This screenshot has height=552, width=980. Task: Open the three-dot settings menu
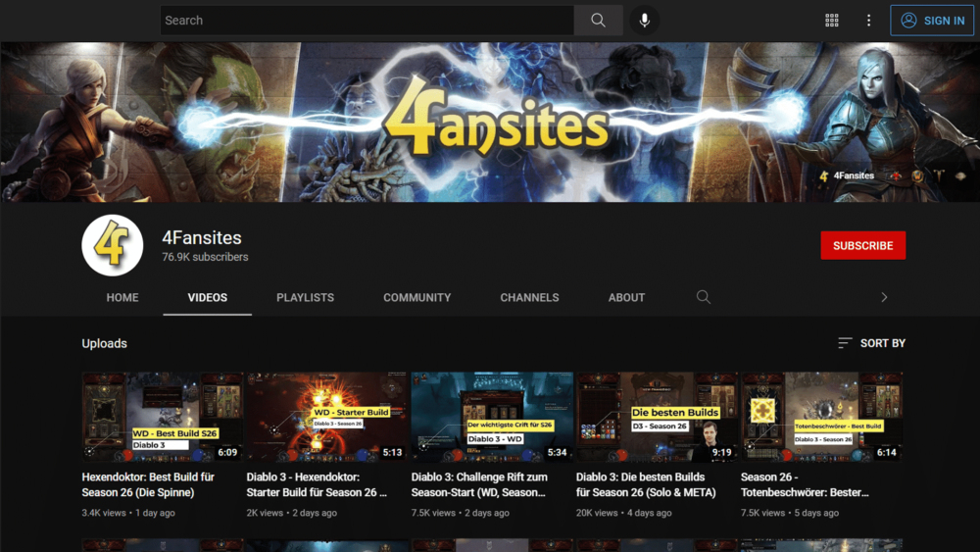point(868,21)
